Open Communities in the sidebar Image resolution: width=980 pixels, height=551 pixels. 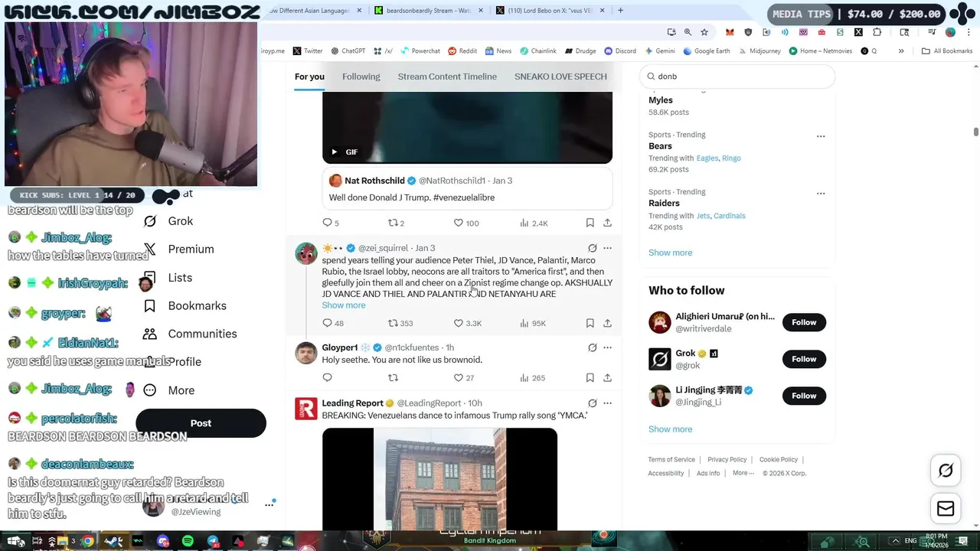coord(191,334)
